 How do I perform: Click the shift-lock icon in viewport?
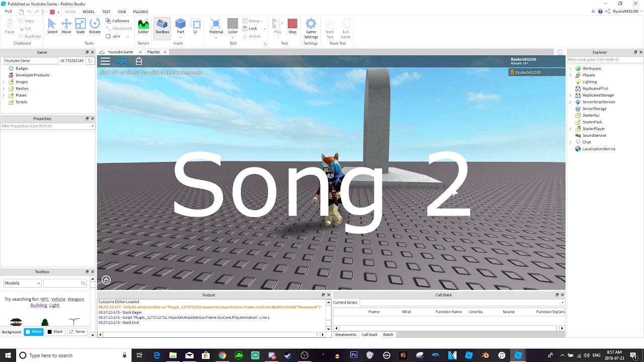(106, 280)
